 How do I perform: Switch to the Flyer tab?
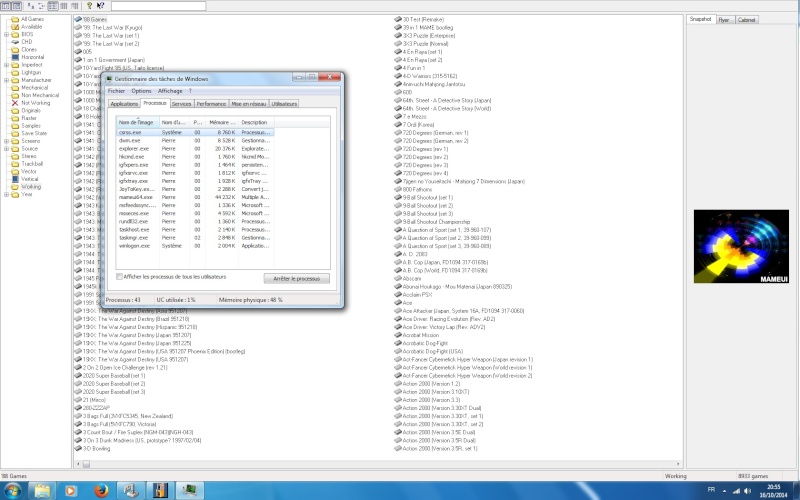pos(724,20)
